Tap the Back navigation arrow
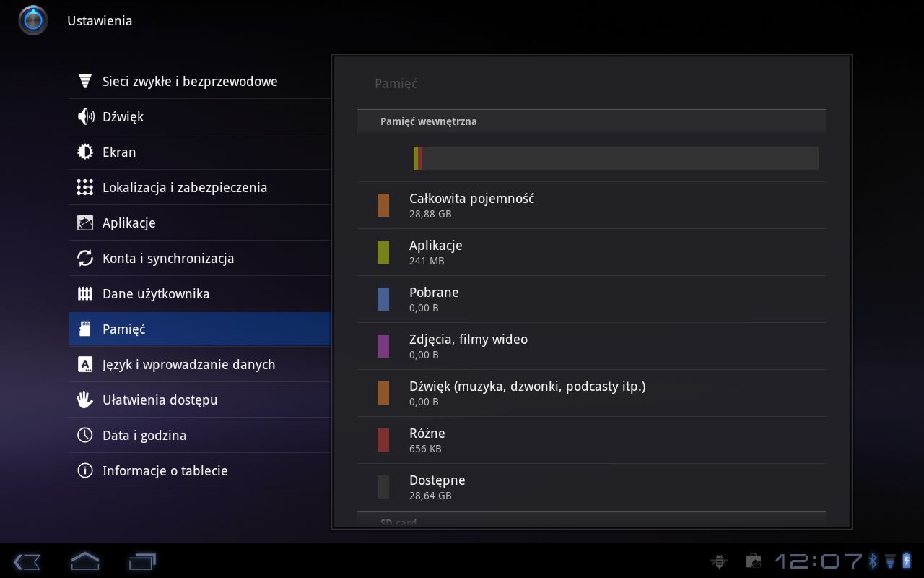 27,561
